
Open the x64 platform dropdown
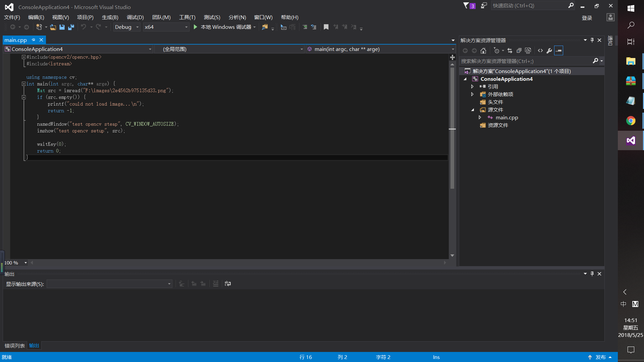click(166, 27)
